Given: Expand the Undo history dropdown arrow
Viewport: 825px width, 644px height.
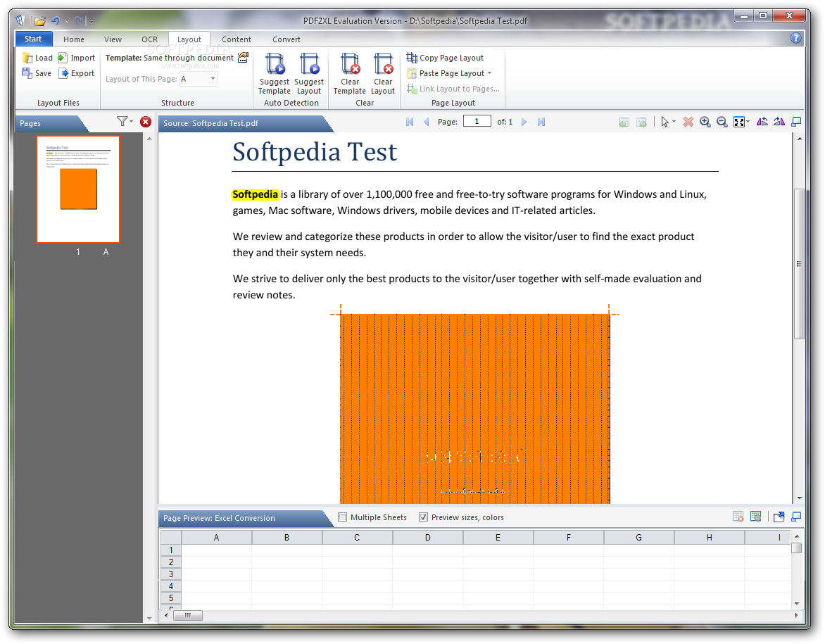Looking at the screenshot, I should [67, 22].
